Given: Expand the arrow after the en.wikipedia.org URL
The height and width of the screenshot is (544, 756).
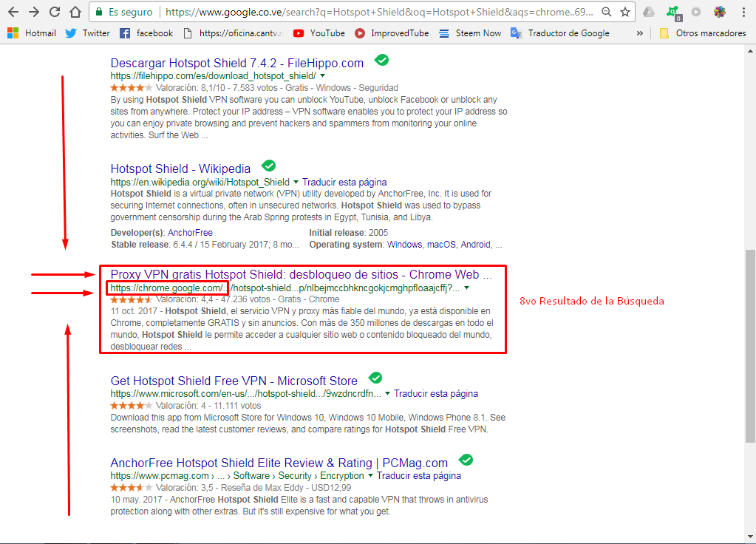Looking at the screenshot, I should click(296, 183).
